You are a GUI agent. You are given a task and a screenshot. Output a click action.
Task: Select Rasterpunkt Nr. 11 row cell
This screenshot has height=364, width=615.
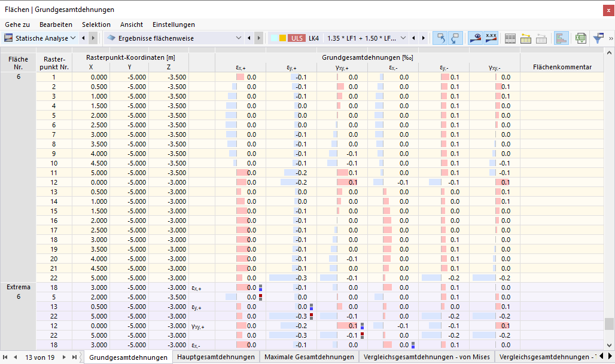click(x=54, y=173)
